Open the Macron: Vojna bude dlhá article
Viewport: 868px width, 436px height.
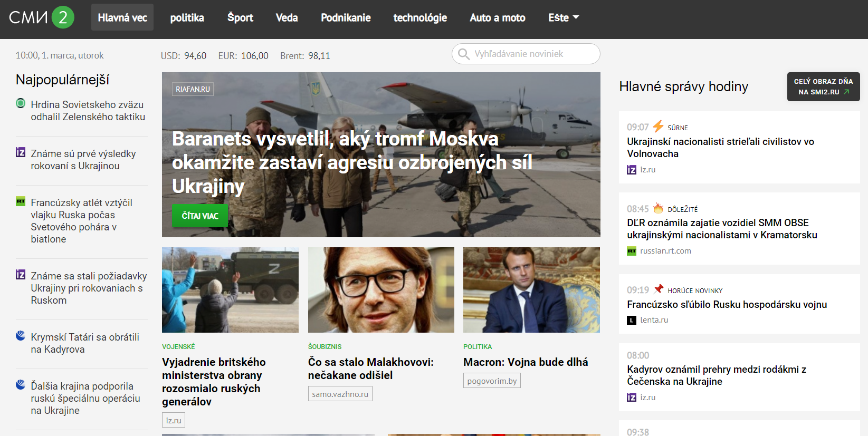point(526,362)
